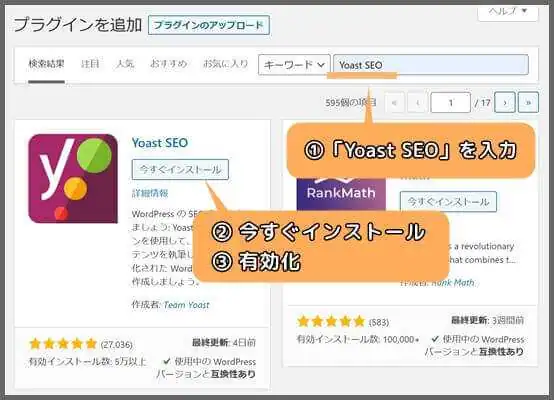Screen dimensions: 554x400
Task: Open the Yoast SEO plugin title link
Action: point(160,143)
